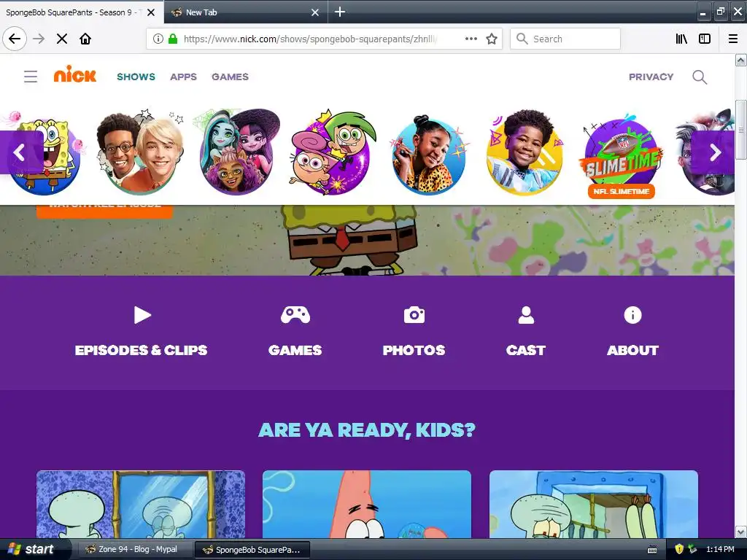Open a new tab with the plus button
This screenshot has height=560, width=747.
(340, 12)
